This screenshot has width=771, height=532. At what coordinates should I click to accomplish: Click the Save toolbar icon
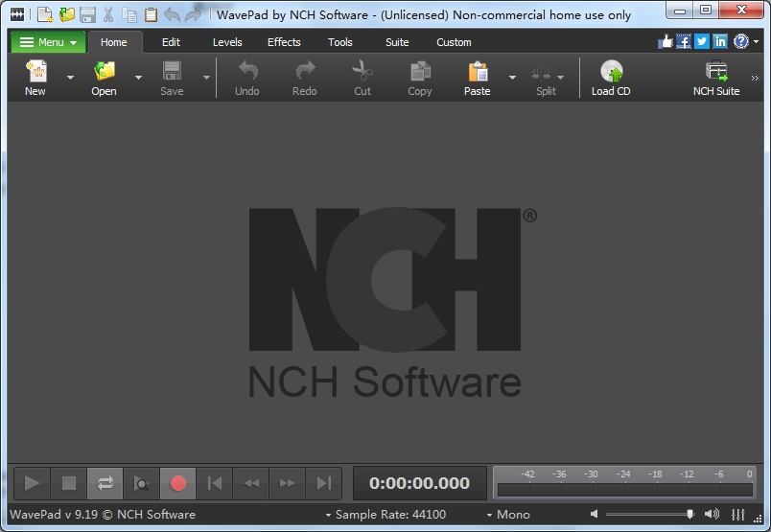coord(172,71)
